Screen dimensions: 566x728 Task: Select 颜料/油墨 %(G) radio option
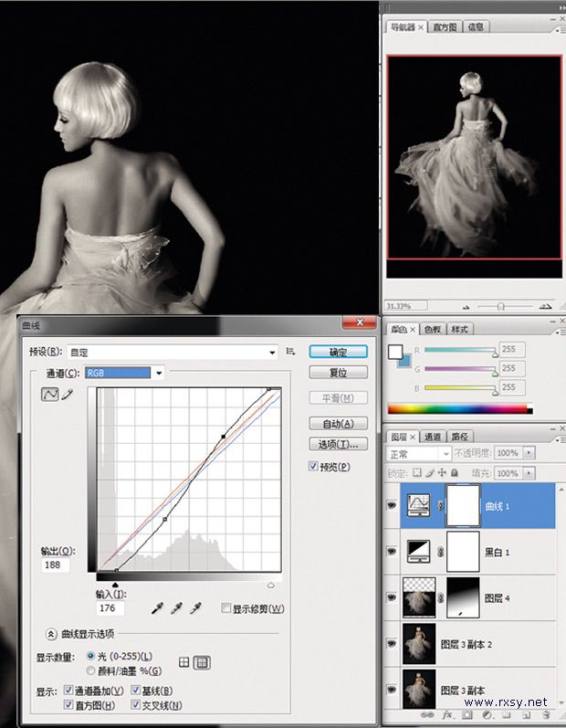coord(90,670)
